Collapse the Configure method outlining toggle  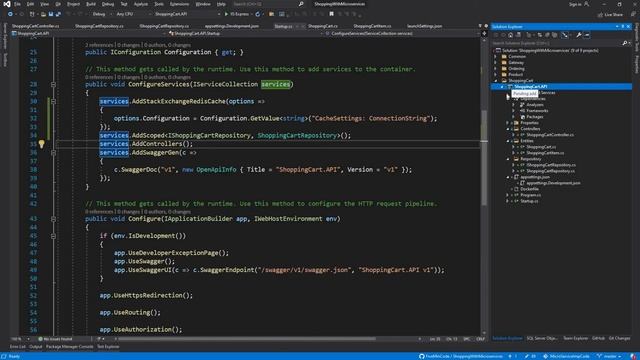point(53,219)
